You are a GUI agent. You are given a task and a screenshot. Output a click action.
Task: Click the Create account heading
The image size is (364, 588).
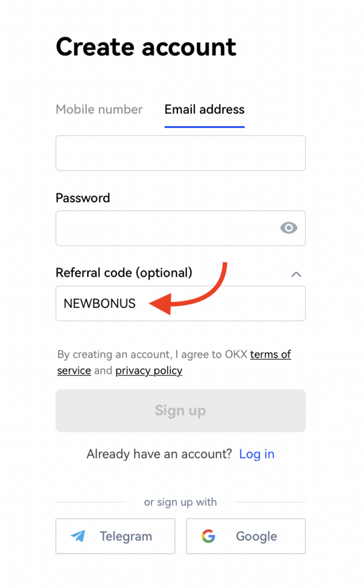click(x=146, y=47)
